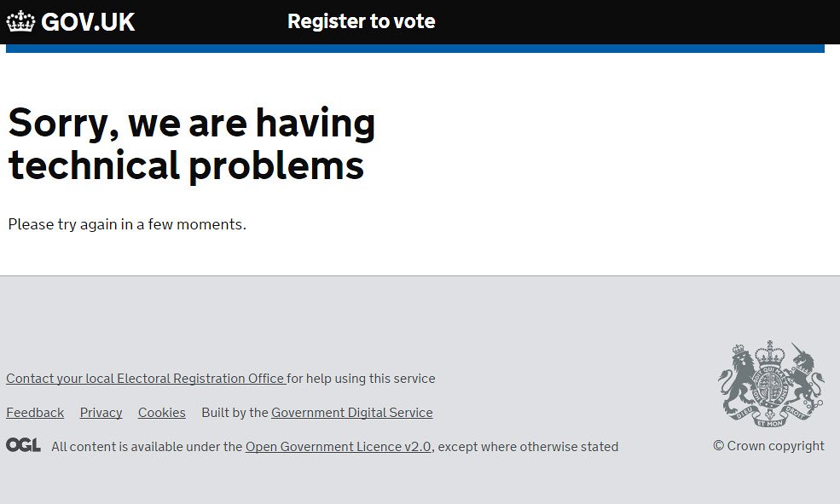Click the 'Built by the' footer text
The width and height of the screenshot is (840, 504).
click(x=235, y=413)
